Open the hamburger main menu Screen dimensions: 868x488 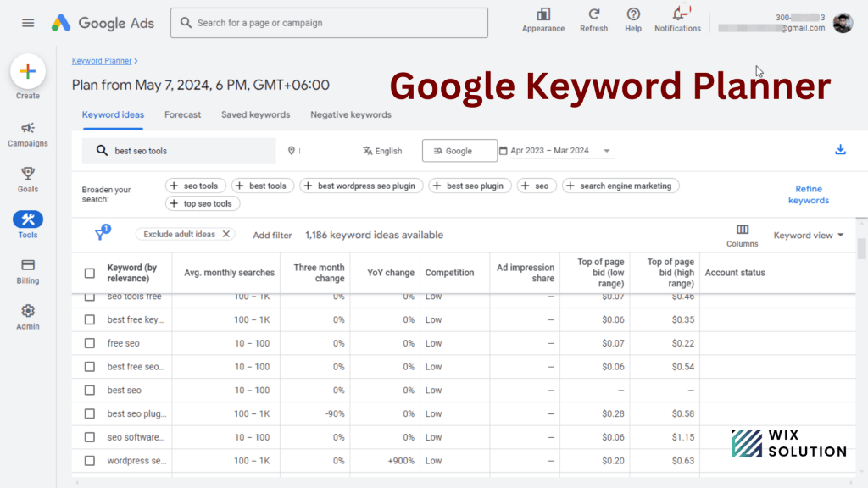click(28, 23)
